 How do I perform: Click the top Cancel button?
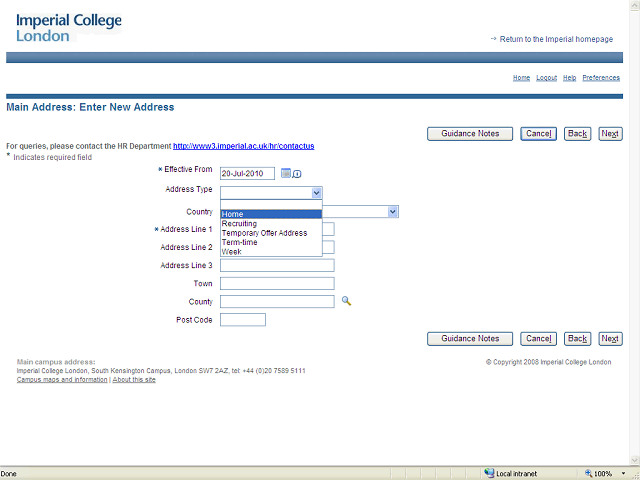click(x=538, y=134)
